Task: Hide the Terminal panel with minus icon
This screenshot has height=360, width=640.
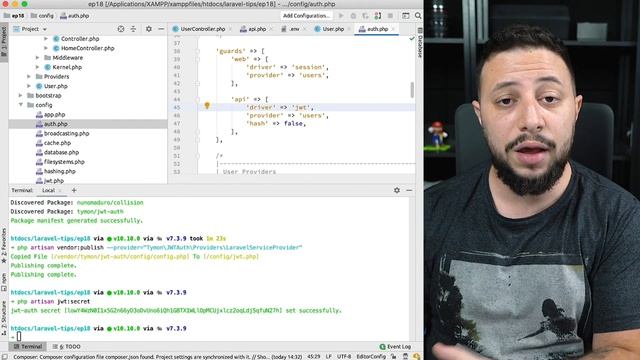Action: [409, 190]
